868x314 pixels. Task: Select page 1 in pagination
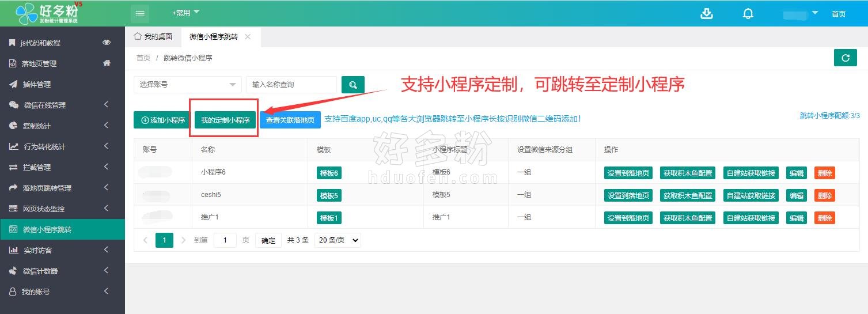tap(164, 240)
